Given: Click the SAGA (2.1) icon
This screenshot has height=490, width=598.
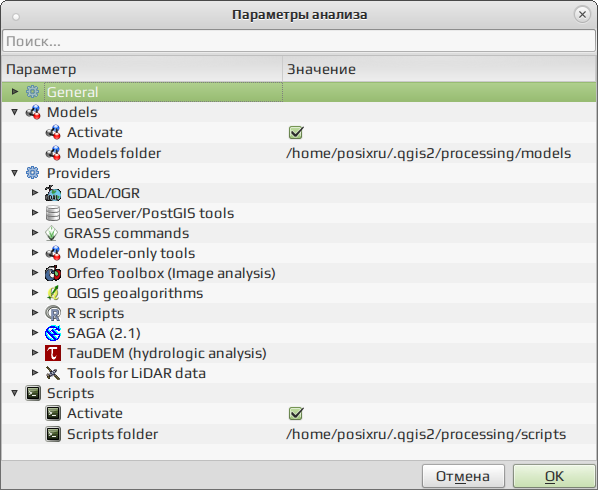Looking at the screenshot, I should (x=53, y=333).
